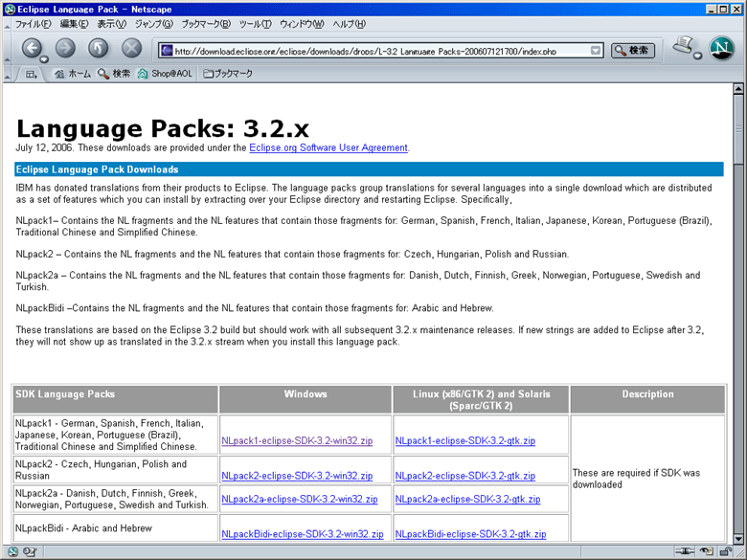Open the Print button dropdown arrow
The width and height of the screenshot is (747, 560).
[x=697, y=56]
